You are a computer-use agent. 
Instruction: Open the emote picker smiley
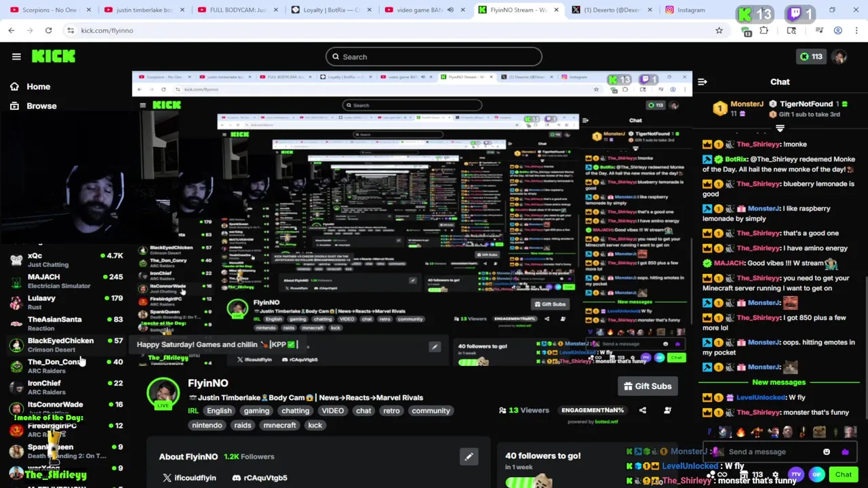point(826,452)
